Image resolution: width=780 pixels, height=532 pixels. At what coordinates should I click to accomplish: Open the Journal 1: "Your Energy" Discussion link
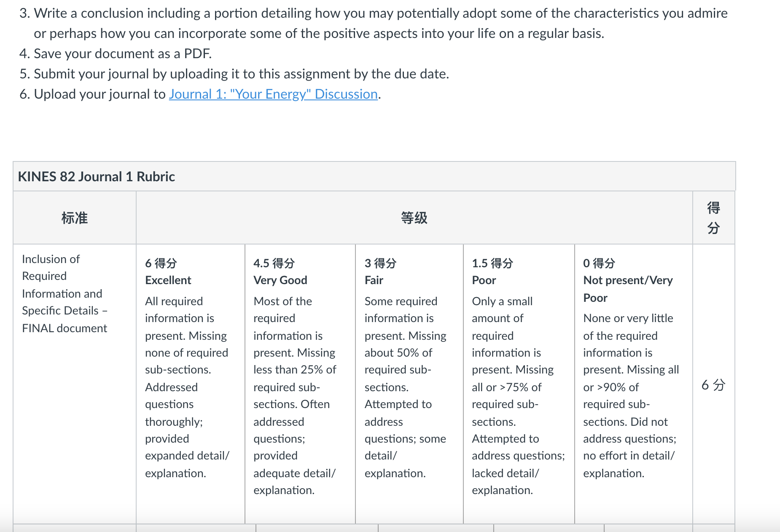[273, 94]
